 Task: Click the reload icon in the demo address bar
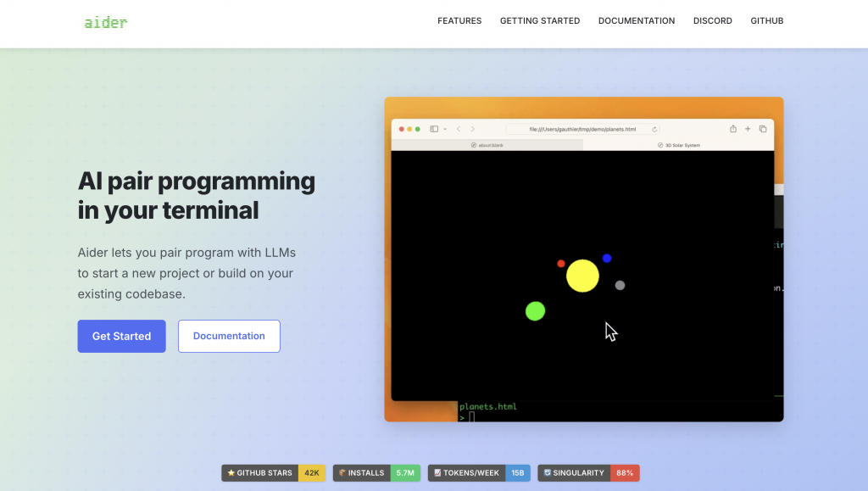(654, 130)
